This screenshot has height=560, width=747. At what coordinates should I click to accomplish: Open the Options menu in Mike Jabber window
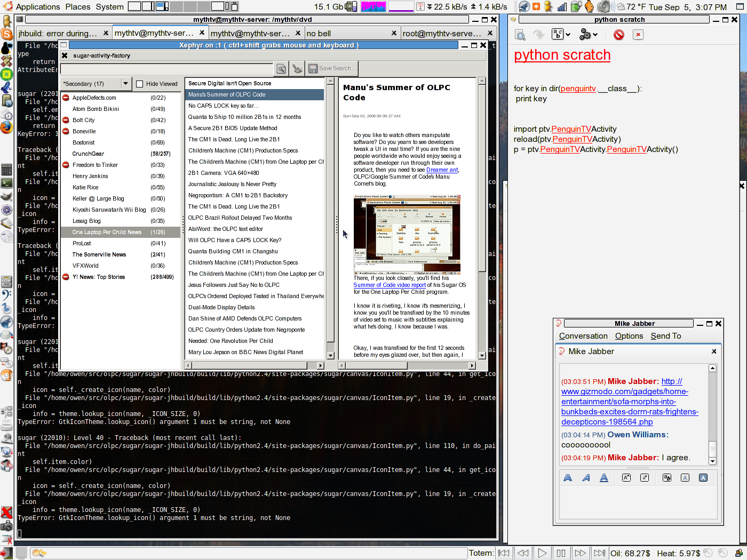point(629,336)
